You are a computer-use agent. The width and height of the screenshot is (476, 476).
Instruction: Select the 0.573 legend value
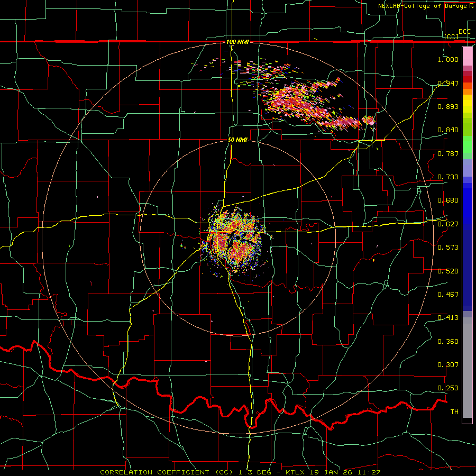click(x=448, y=248)
